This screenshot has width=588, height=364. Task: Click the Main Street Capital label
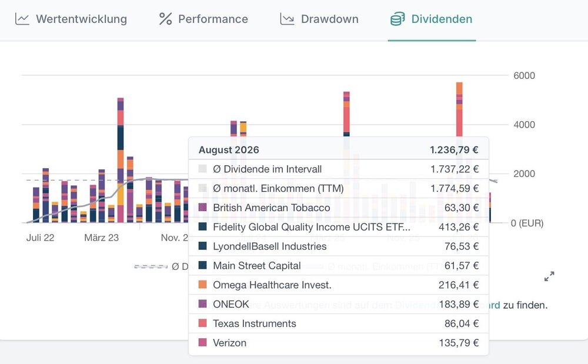click(257, 266)
